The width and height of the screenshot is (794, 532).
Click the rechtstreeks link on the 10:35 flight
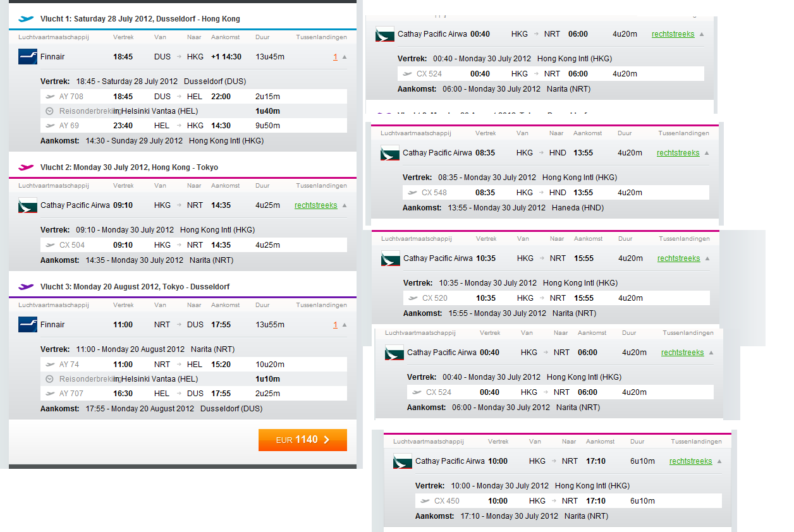[x=679, y=258]
